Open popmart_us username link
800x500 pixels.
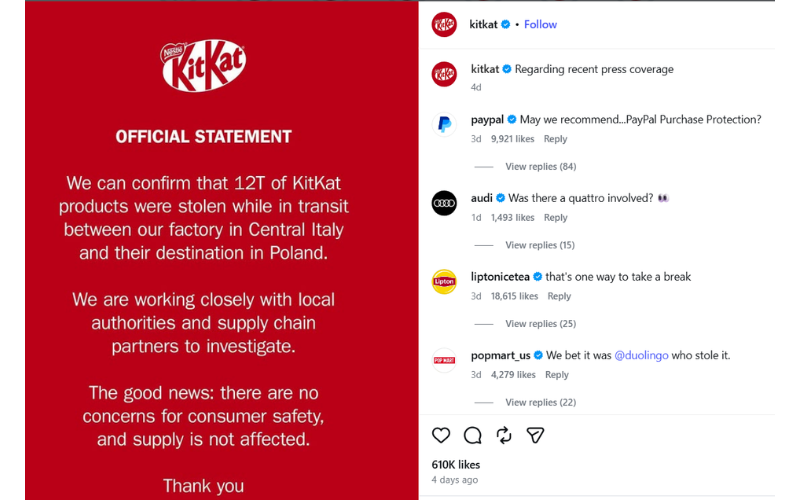point(500,355)
